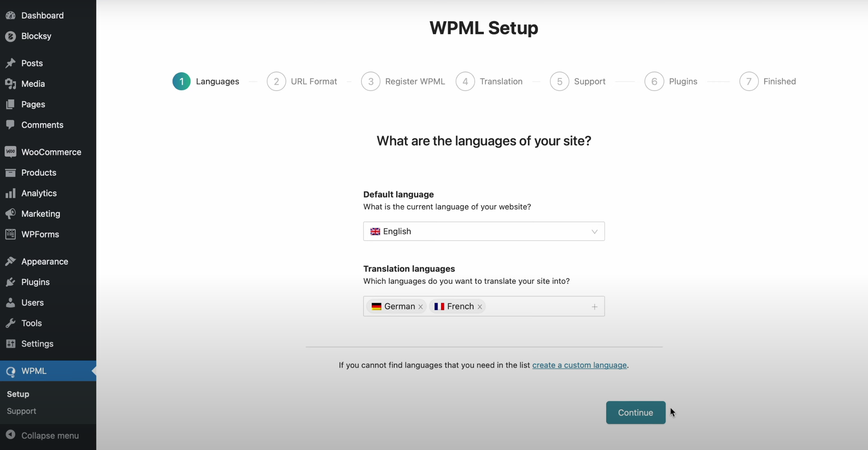
Task: Open the Analytics section
Action: pyautogui.click(x=39, y=193)
